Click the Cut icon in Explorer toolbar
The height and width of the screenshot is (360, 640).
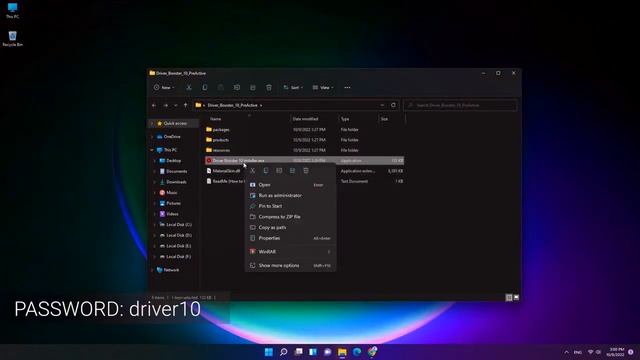pos(189,87)
